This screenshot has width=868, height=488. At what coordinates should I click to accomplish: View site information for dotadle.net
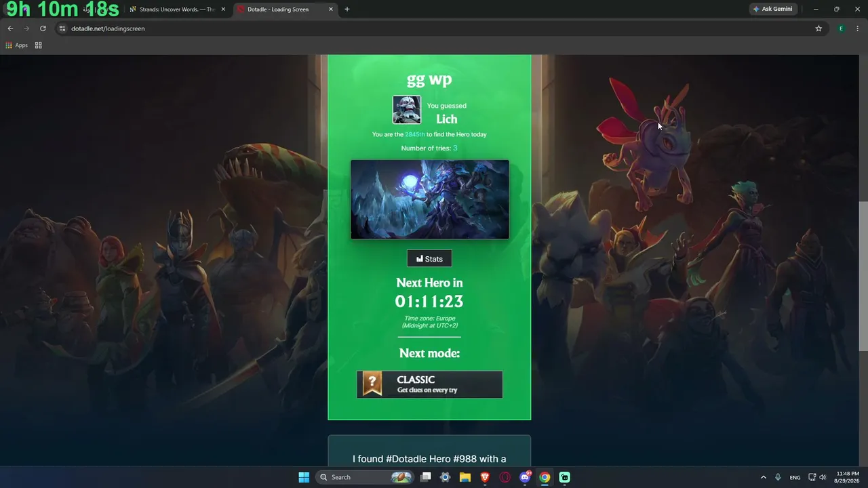[x=62, y=28]
